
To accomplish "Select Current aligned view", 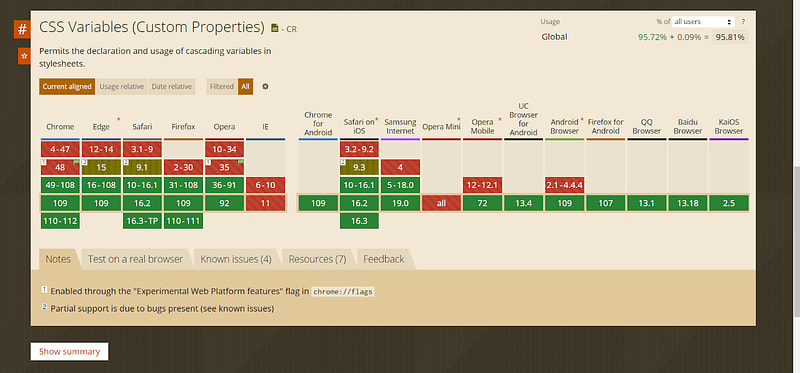I will [67, 87].
